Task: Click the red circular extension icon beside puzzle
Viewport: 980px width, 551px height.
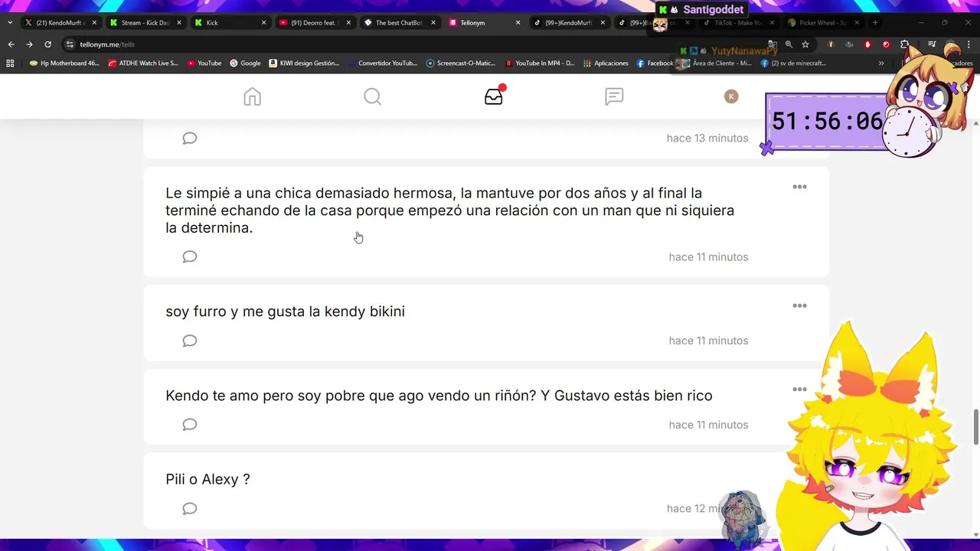Action: 886,44
